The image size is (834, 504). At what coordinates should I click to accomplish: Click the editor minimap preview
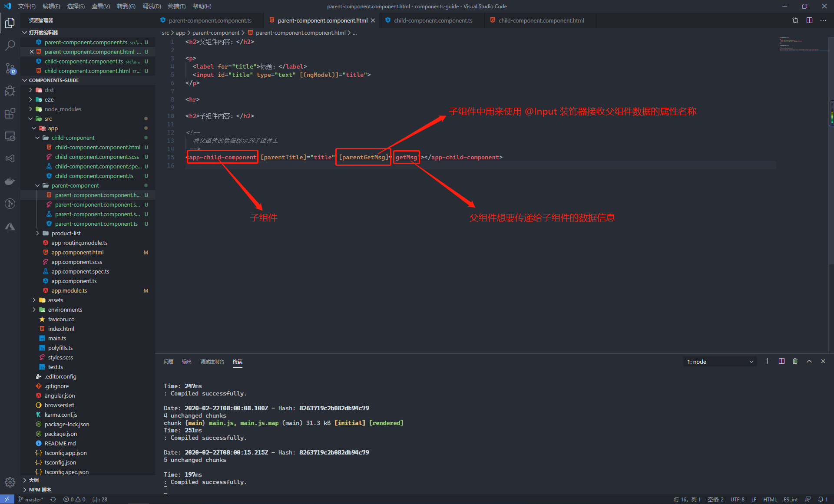tap(798, 44)
